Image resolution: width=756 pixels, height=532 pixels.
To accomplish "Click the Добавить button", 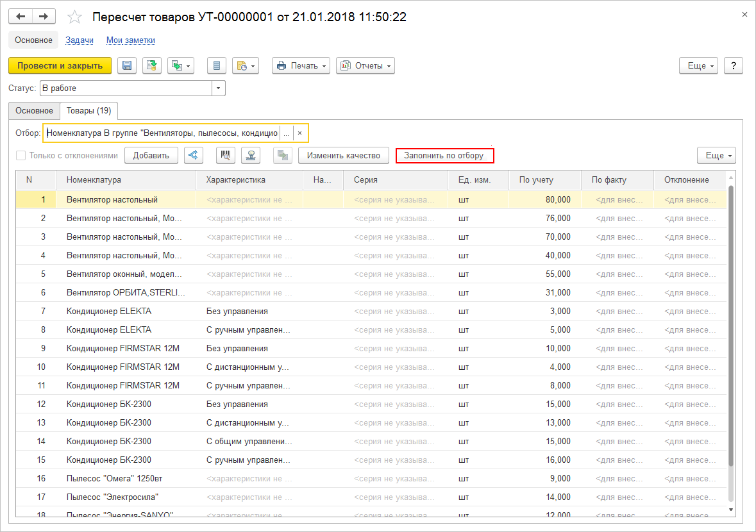I will (x=151, y=155).
